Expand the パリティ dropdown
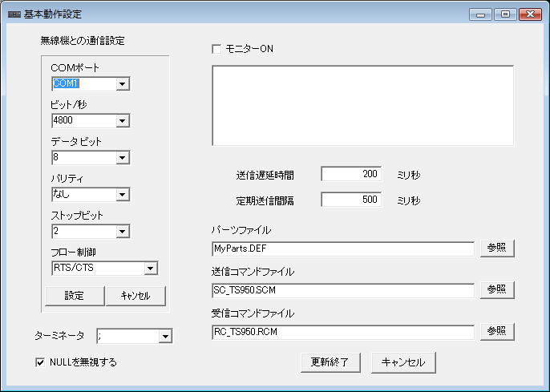 point(122,194)
